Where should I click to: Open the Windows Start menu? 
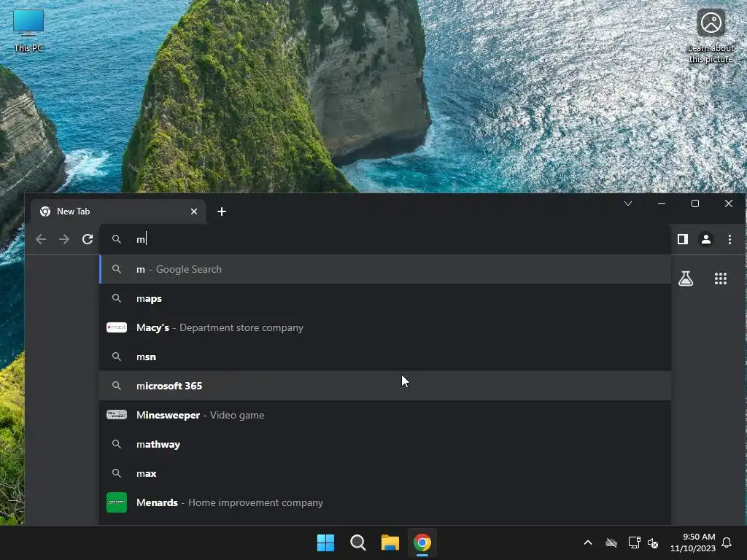326,542
